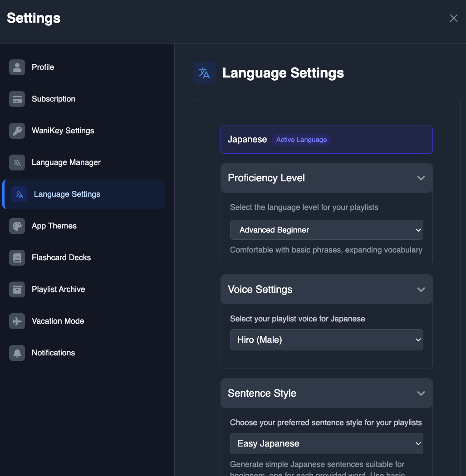The width and height of the screenshot is (466, 476).
Task: Collapse the Proficiency Level section
Action: 421,178
